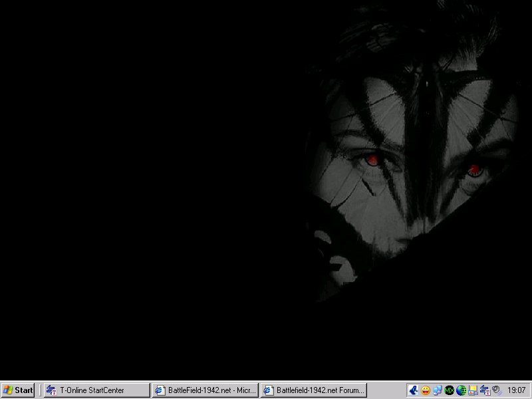This screenshot has width=532, height=399.
Task: Click the IE icon on Forum taskbar button
Action: (269, 390)
